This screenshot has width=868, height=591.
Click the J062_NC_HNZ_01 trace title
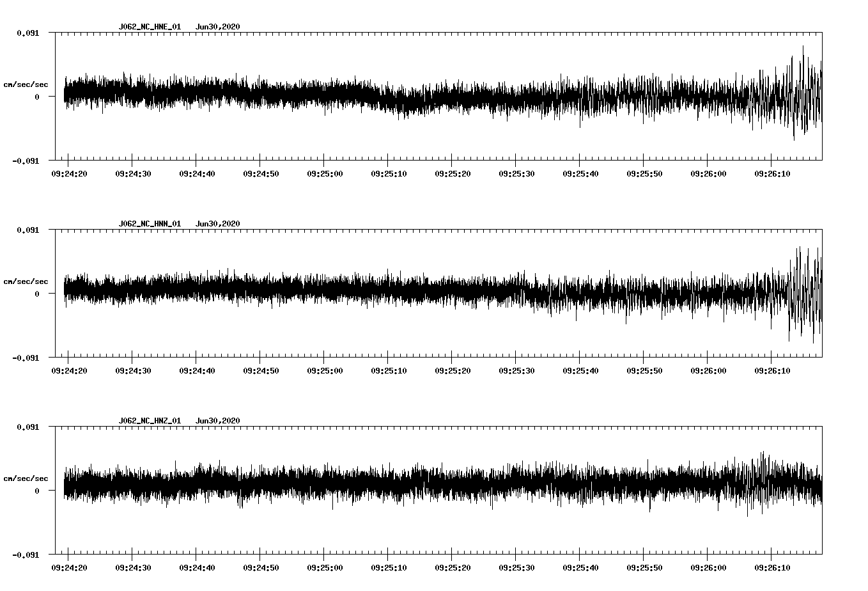pos(150,421)
